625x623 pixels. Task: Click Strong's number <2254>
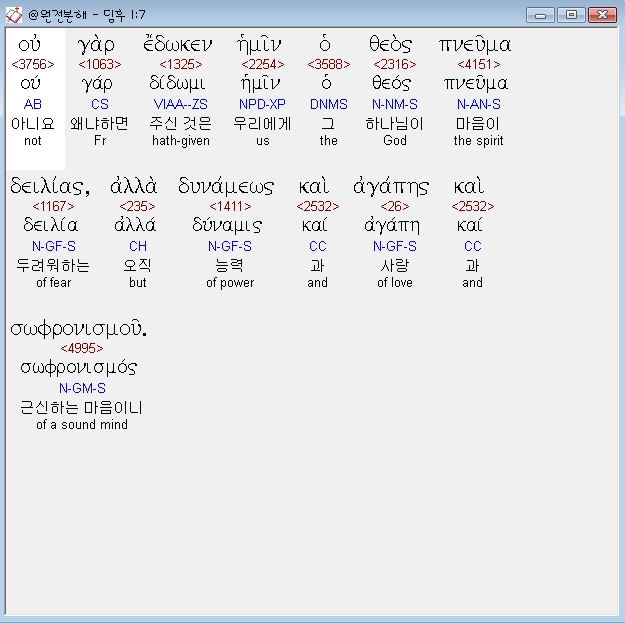tap(263, 64)
